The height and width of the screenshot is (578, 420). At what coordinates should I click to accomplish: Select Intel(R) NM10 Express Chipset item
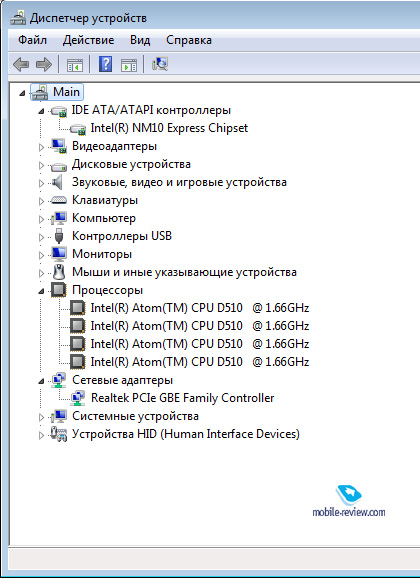(169, 128)
